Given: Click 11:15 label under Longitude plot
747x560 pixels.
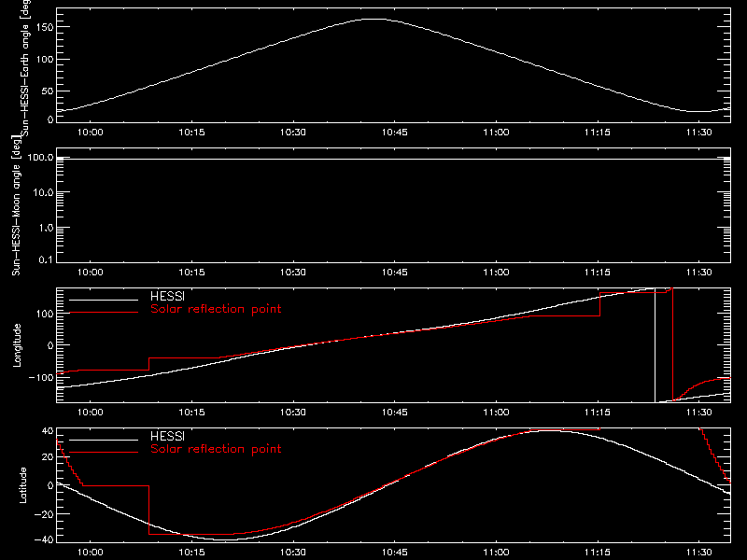Looking at the screenshot, I should tap(598, 413).
